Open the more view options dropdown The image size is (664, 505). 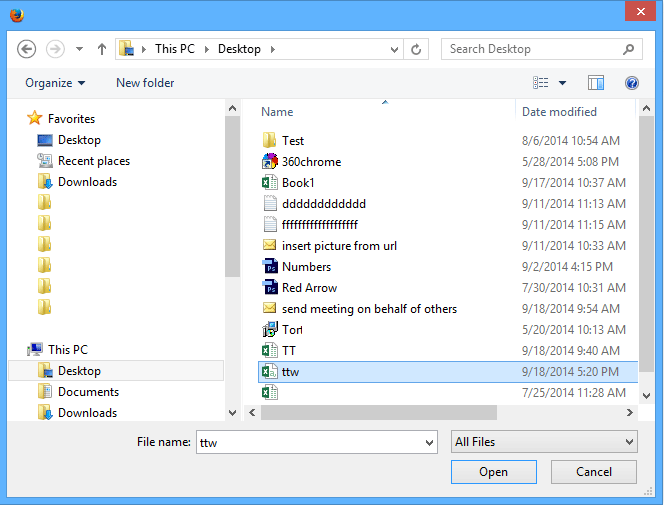click(x=562, y=83)
